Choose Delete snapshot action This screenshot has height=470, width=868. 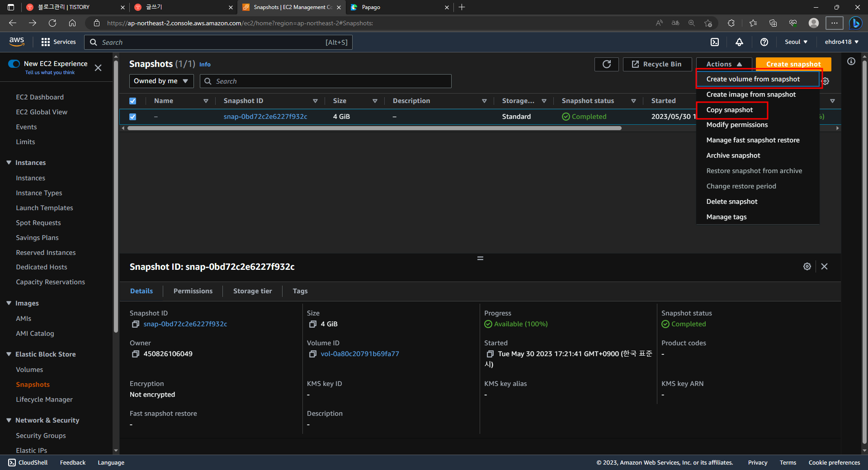[758, 202]
